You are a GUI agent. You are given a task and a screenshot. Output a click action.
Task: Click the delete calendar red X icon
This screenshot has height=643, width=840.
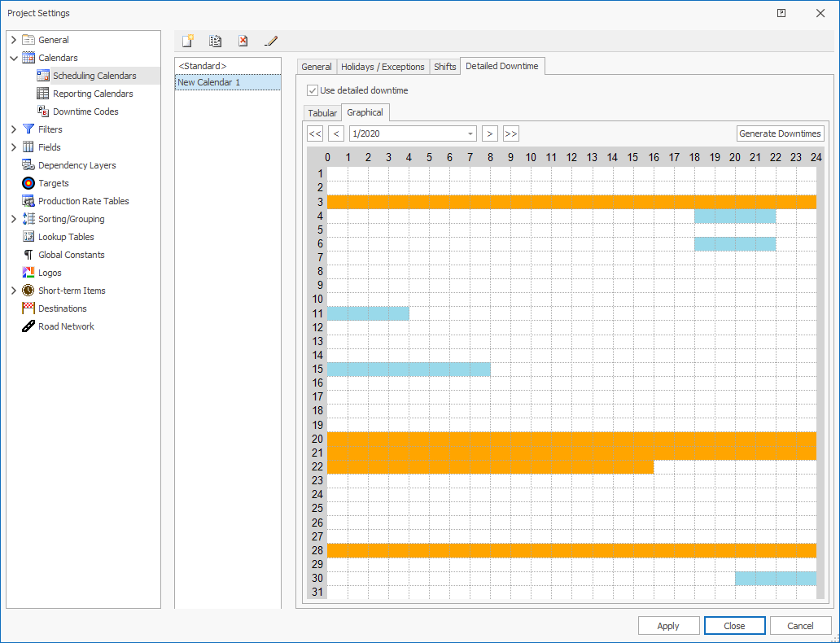point(243,41)
